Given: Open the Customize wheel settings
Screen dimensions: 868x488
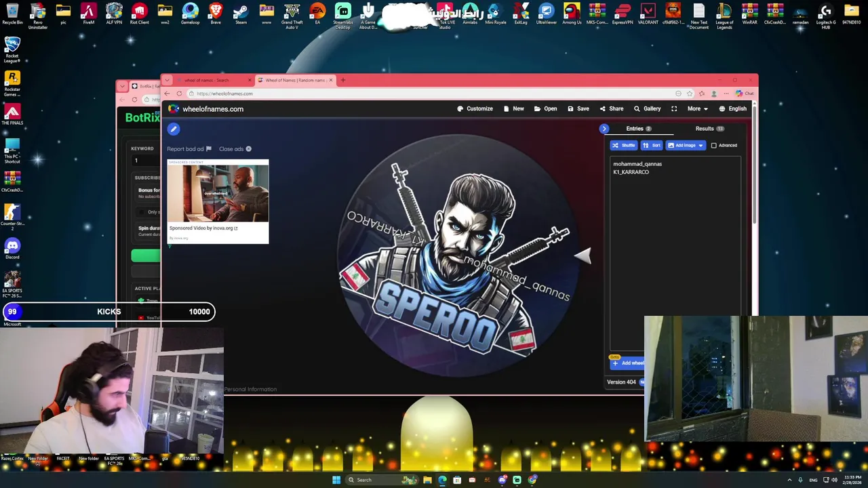Looking at the screenshot, I should (475, 108).
